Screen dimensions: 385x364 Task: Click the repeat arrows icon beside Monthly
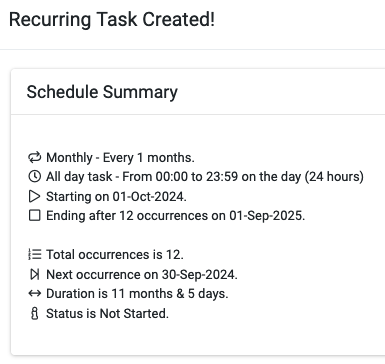(35, 157)
